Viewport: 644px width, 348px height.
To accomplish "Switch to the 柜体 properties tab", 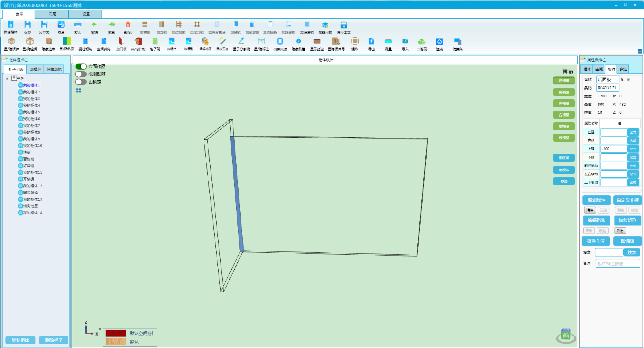I will point(587,69).
